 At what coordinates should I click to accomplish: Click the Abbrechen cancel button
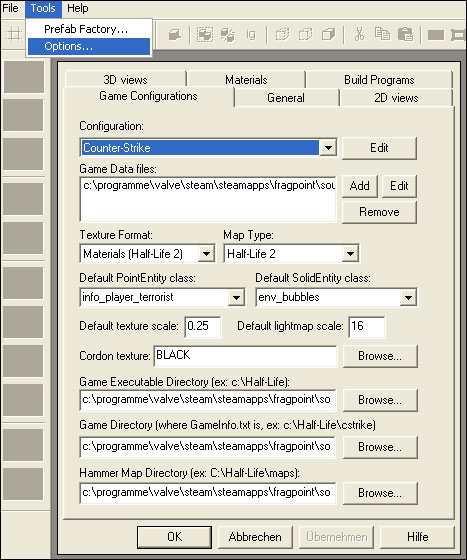(255, 537)
